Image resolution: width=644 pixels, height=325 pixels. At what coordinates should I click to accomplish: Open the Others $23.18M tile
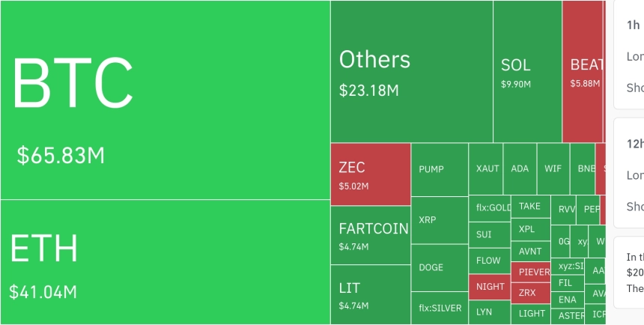[x=411, y=71]
